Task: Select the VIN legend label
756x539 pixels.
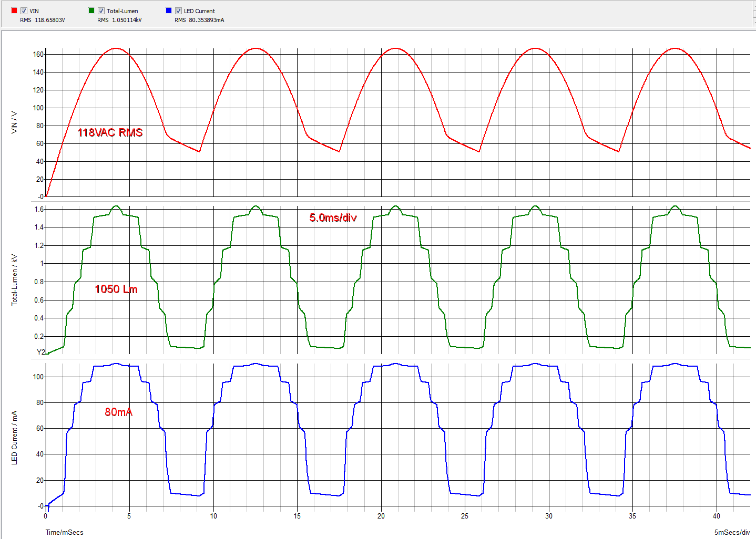Action: (x=34, y=11)
